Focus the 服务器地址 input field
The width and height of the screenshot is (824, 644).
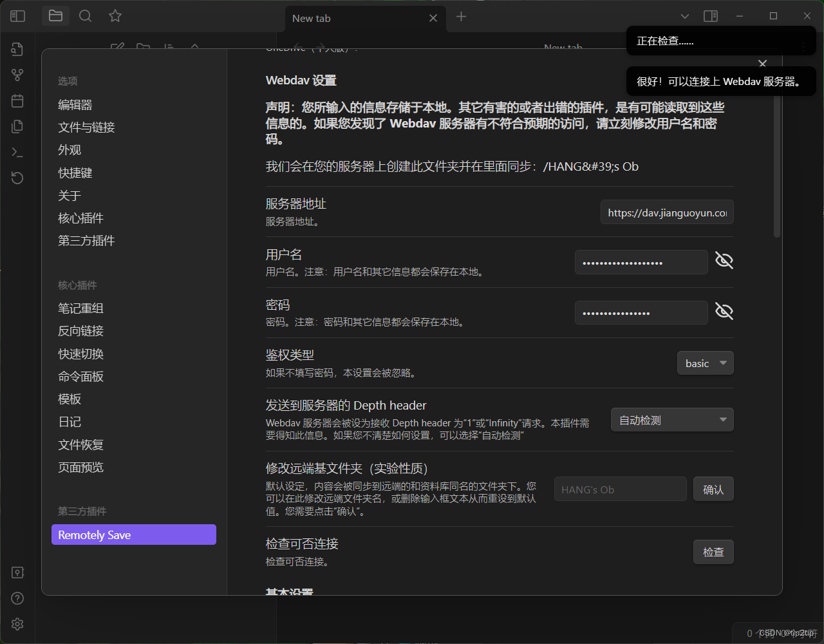point(667,213)
